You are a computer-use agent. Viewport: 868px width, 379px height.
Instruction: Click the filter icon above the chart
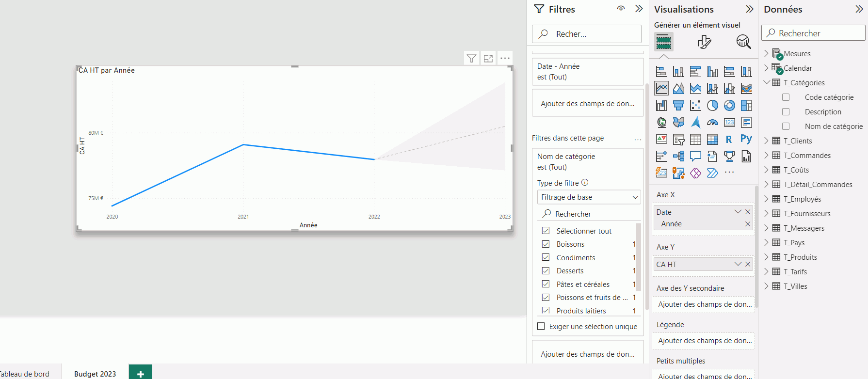point(471,59)
